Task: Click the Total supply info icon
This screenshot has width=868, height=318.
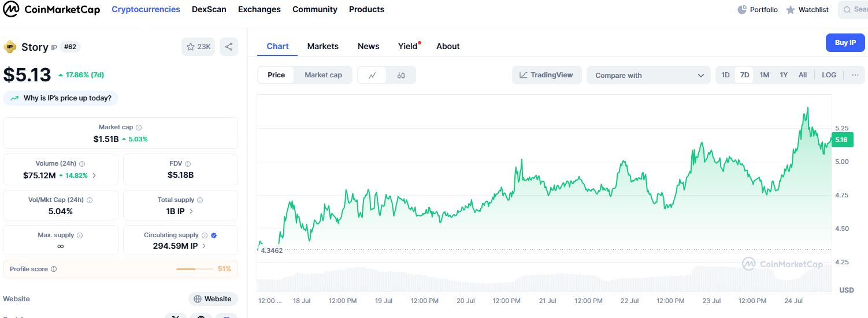Action: 200,200
